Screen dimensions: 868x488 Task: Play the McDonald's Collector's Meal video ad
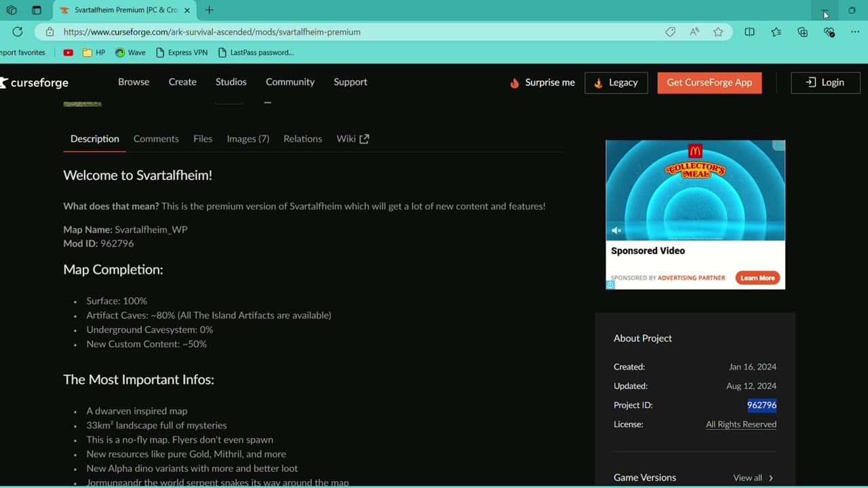pyautogui.click(x=695, y=190)
